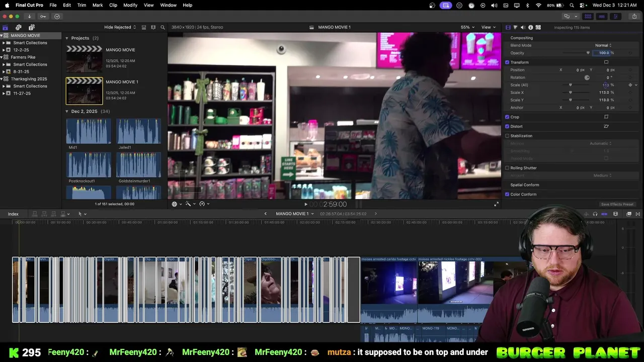Viewport: 644px width, 362px height.
Task: Toggle Inspector visibility button in toolbar
Action: click(615, 16)
